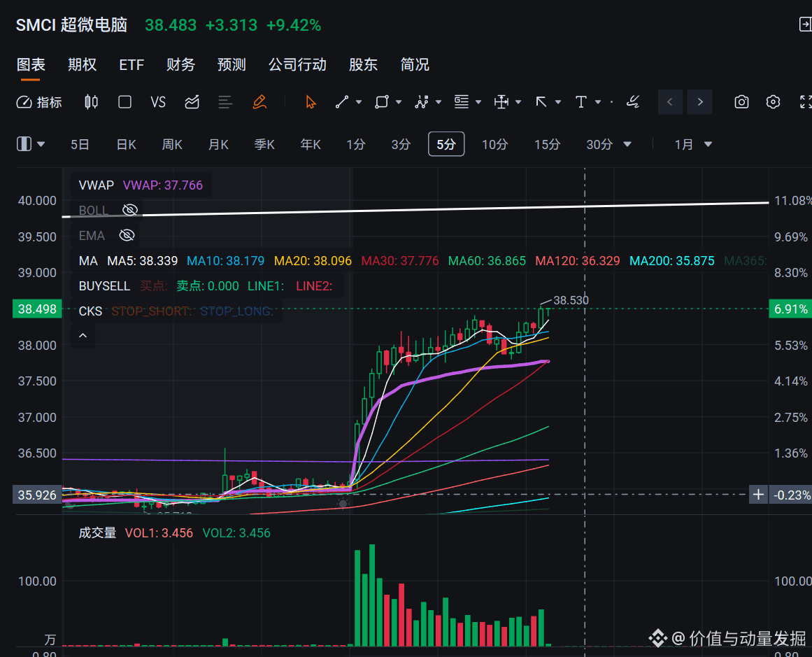
Task: Select the candlestick chart type icon
Action: [91, 102]
